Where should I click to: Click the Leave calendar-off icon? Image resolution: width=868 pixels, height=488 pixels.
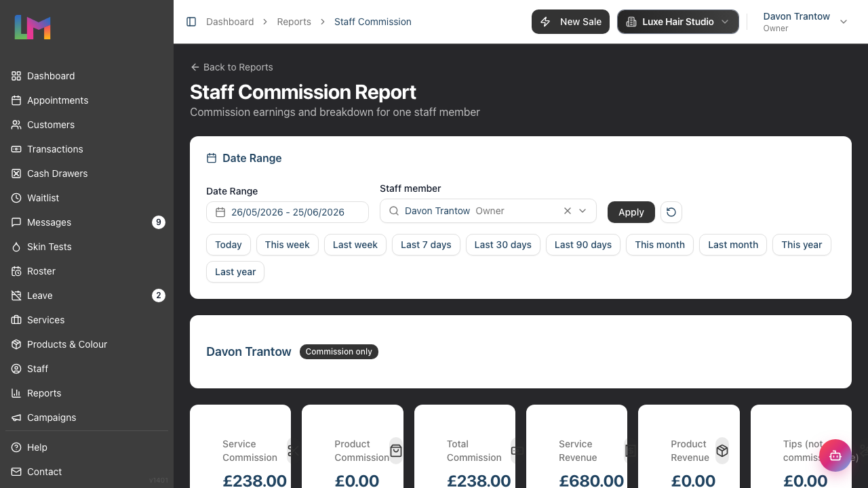coord(16,296)
